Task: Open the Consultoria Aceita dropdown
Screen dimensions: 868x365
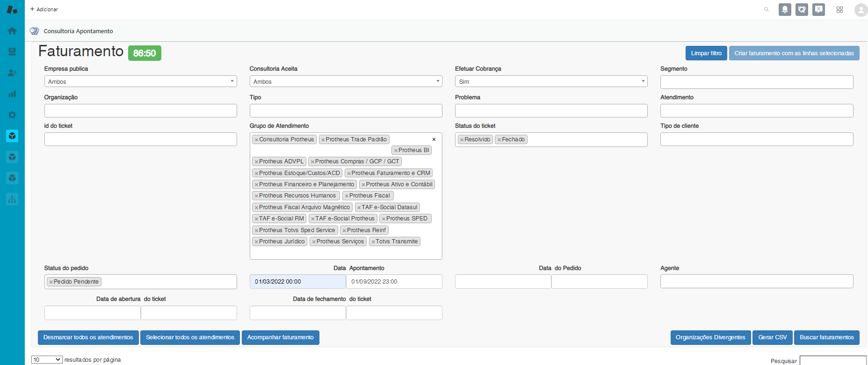Action: [346, 81]
